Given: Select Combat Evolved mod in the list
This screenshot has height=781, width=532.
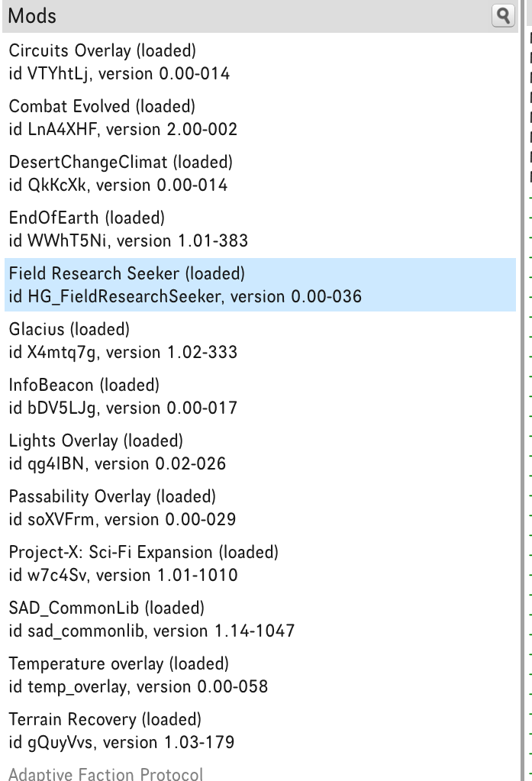Looking at the screenshot, I should [102, 106].
